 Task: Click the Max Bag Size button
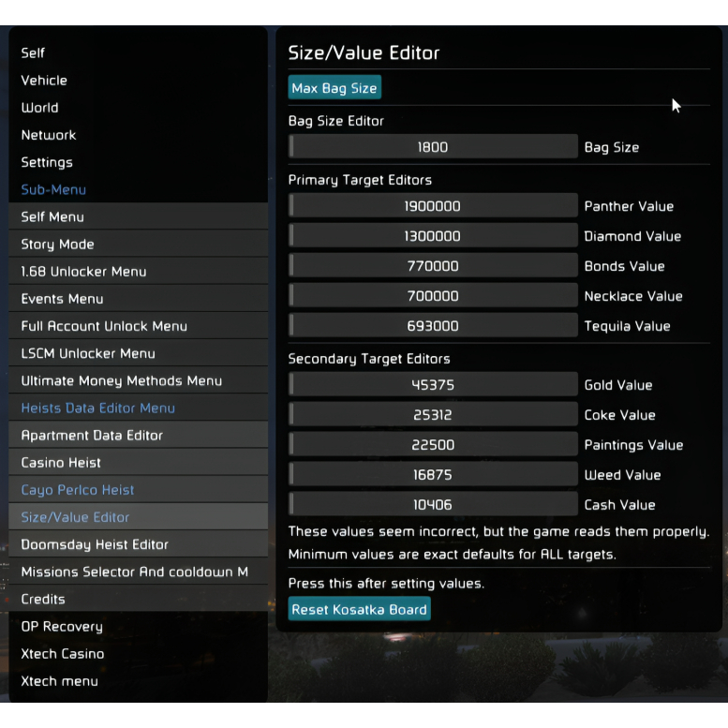pyautogui.click(x=334, y=88)
